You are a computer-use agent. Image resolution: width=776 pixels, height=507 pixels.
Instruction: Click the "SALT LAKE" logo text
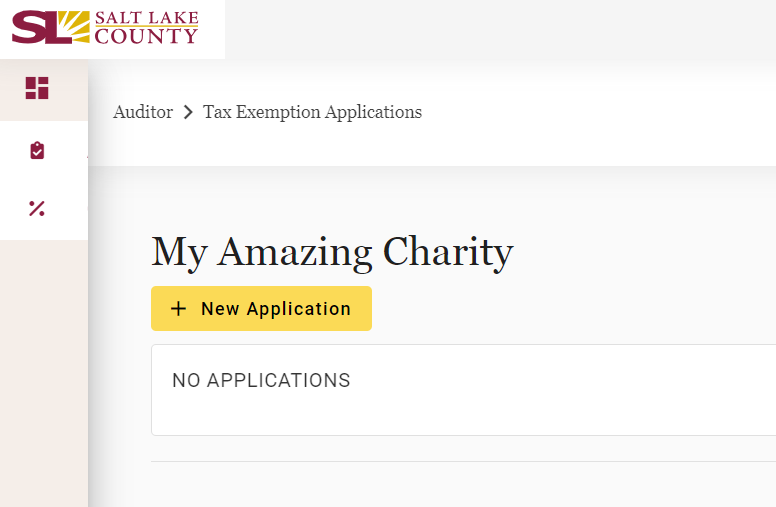click(147, 18)
